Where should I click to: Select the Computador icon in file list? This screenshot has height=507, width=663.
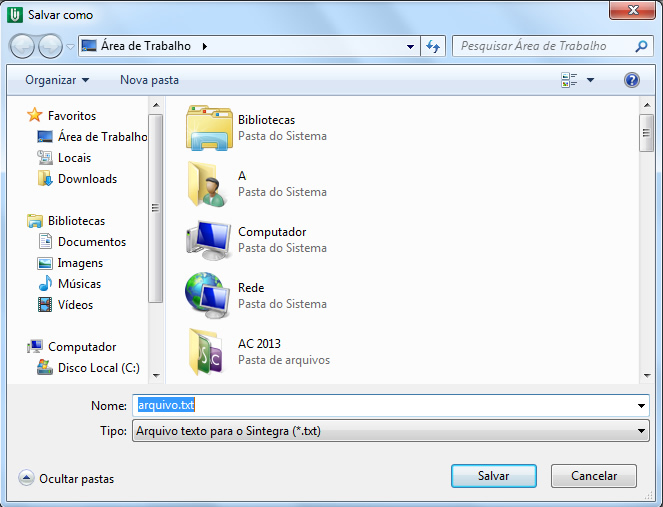[x=208, y=240]
